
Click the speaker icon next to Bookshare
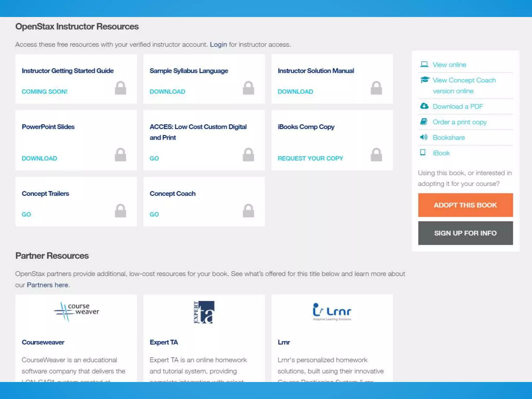click(424, 137)
